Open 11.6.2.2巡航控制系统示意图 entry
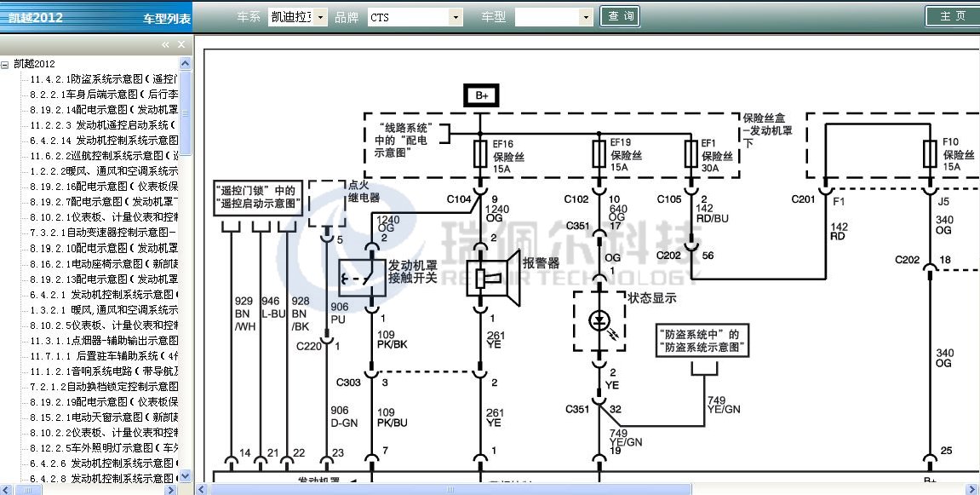This screenshot has width=980, height=495. point(103,156)
